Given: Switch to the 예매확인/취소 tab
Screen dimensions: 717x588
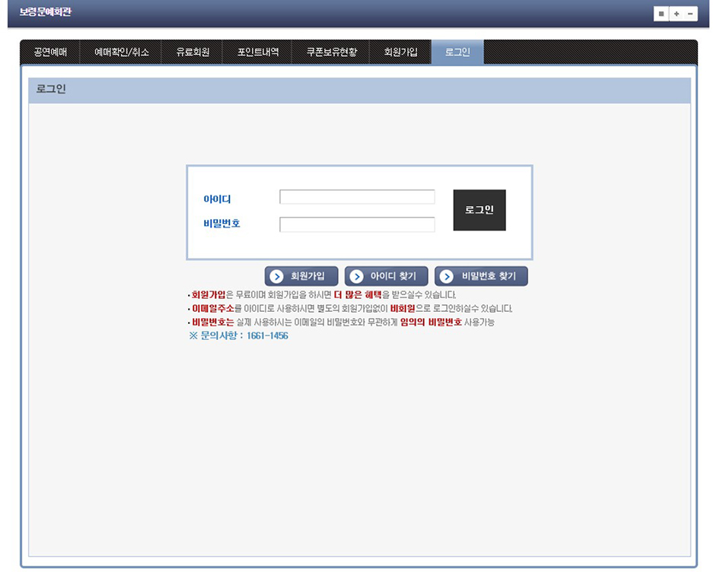Looking at the screenshot, I should tap(122, 52).
